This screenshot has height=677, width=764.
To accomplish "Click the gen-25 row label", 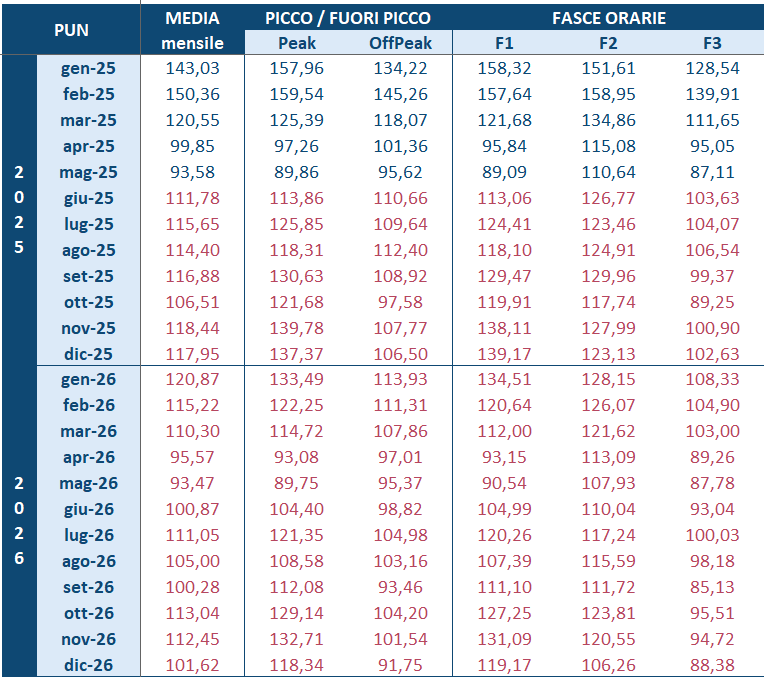I will tap(88, 68).
